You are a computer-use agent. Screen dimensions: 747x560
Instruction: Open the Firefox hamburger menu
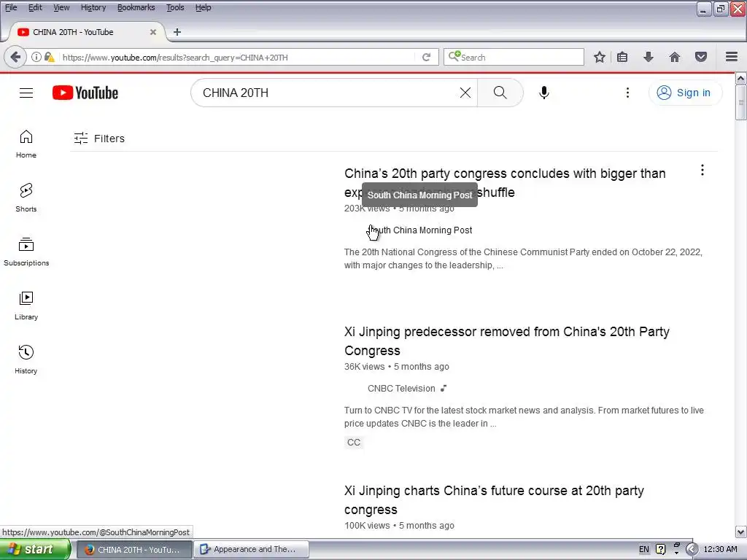[732, 57]
